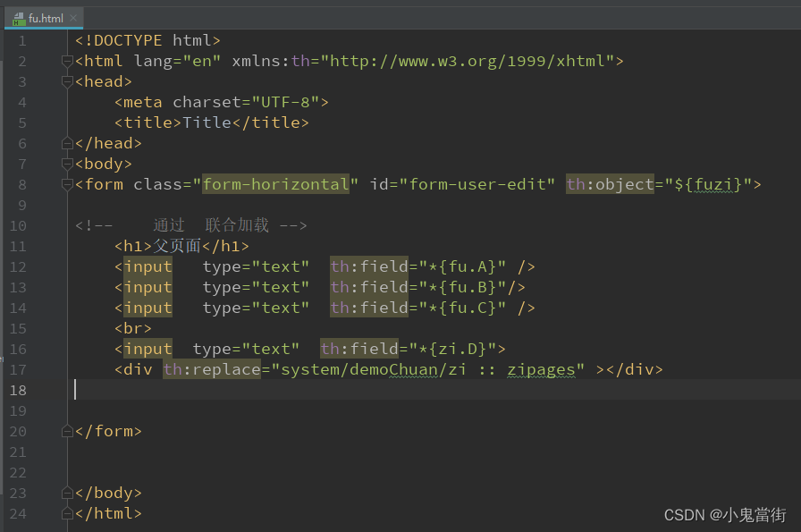This screenshot has width=801, height=532.
Task: Click the *{zi.D} field value
Action: pos(452,349)
